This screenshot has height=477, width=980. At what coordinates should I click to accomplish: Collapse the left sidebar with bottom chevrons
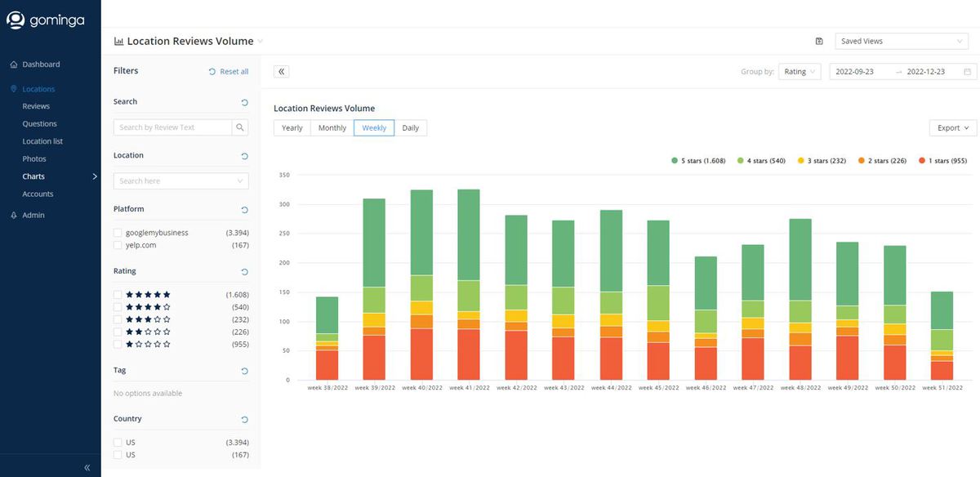point(87,467)
